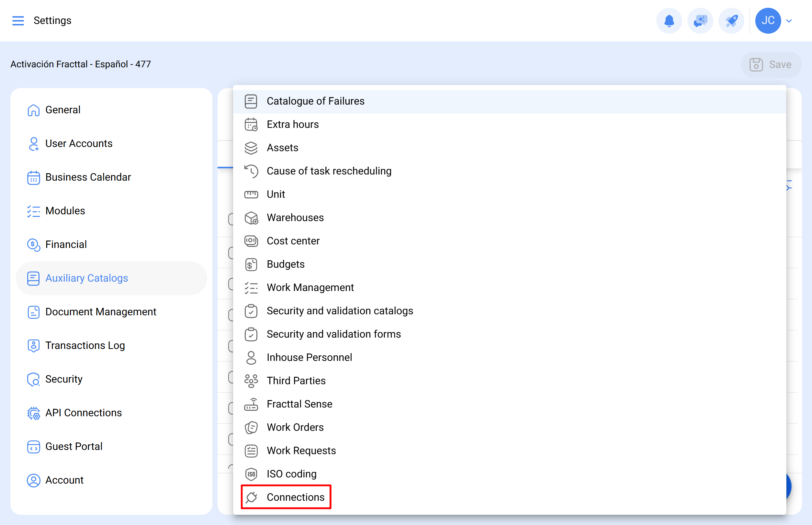The height and width of the screenshot is (525, 812).
Task: Open Guest Portal settings
Action: coord(74,447)
